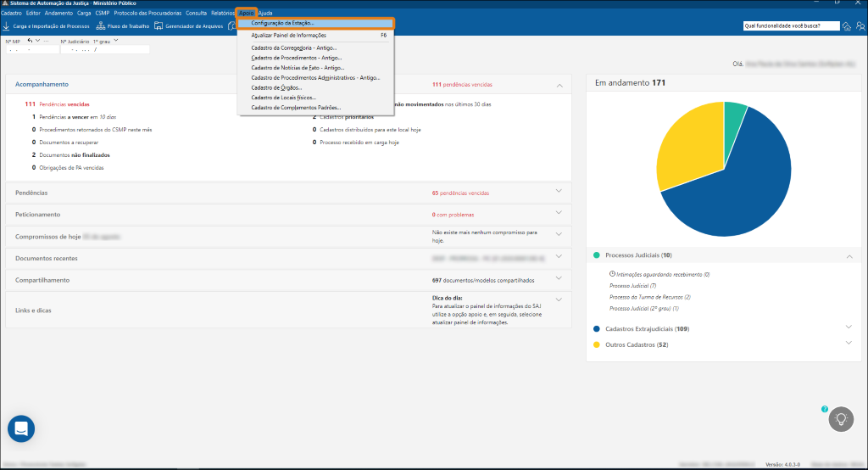Viewport: 868px width, 470px height.
Task: Open the 1º grau dropdown
Action: (x=115, y=41)
